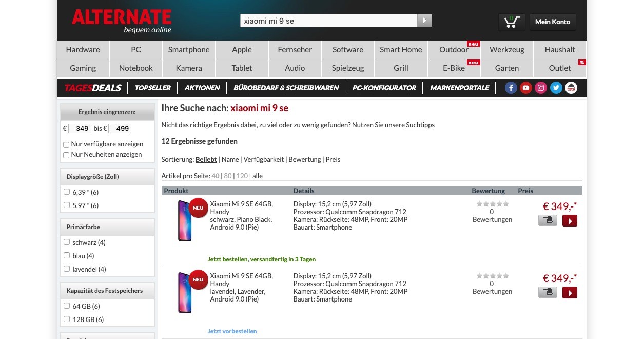Click star rating of Piano Black Mi 9 SE
Screen dimensions: 644x339
tap(492, 204)
